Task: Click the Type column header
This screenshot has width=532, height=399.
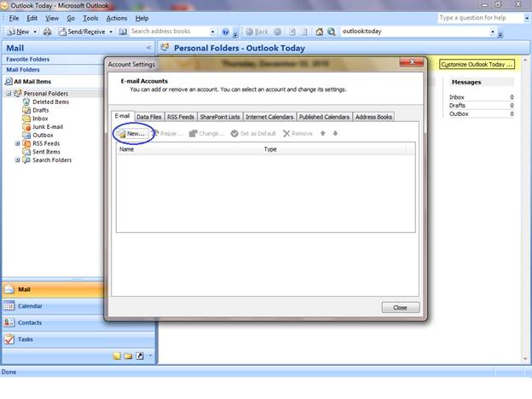Action: point(333,149)
